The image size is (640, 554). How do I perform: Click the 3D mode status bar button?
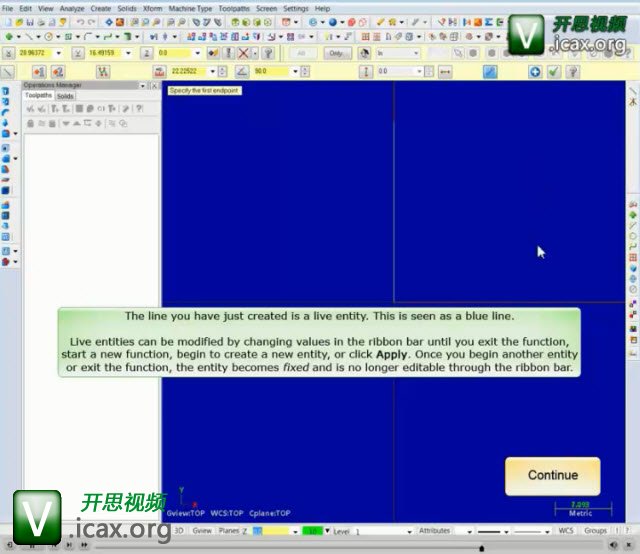click(179, 531)
